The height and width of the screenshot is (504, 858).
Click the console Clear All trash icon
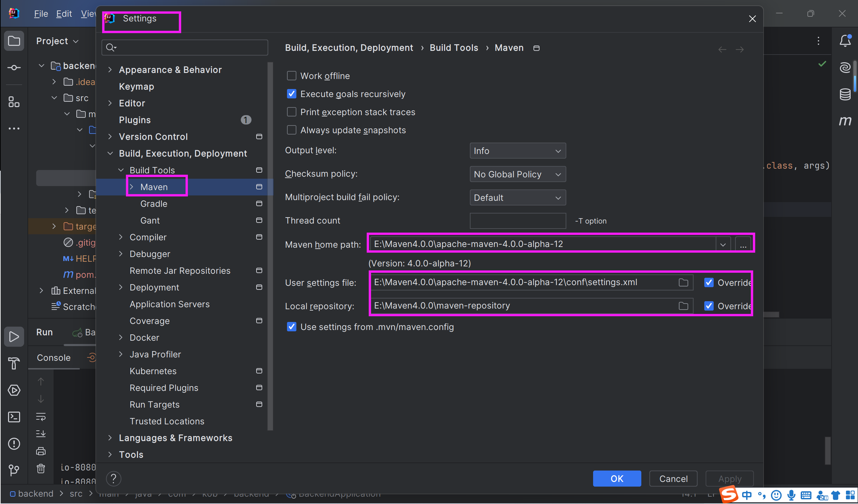(41, 469)
